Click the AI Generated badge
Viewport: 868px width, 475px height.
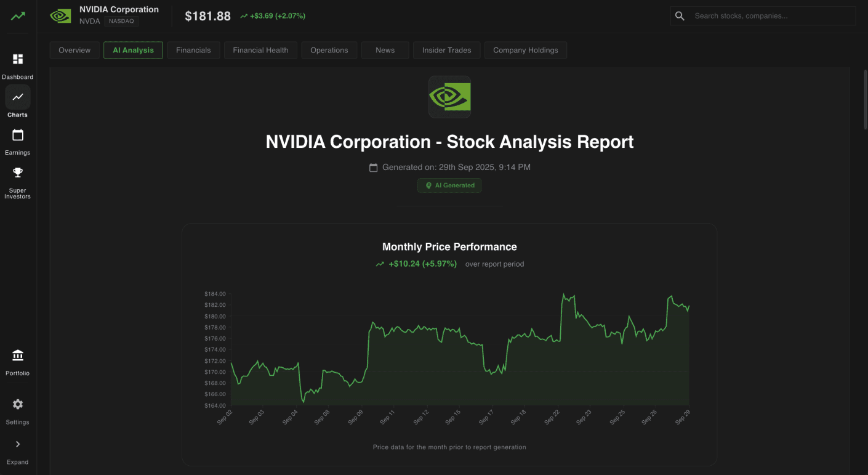[x=449, y=185]
